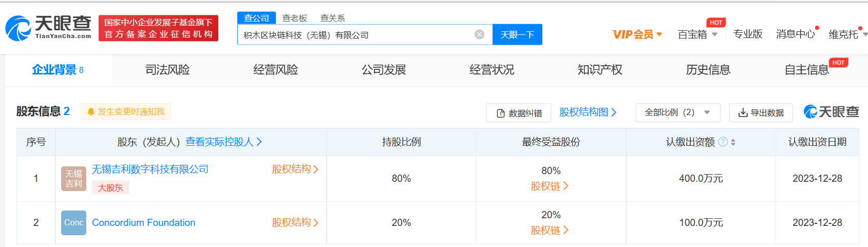The height and width of the screenshot is (247, 868).
Task: Click the 400.0万元 capital cell
Action: tap(701, 178)
